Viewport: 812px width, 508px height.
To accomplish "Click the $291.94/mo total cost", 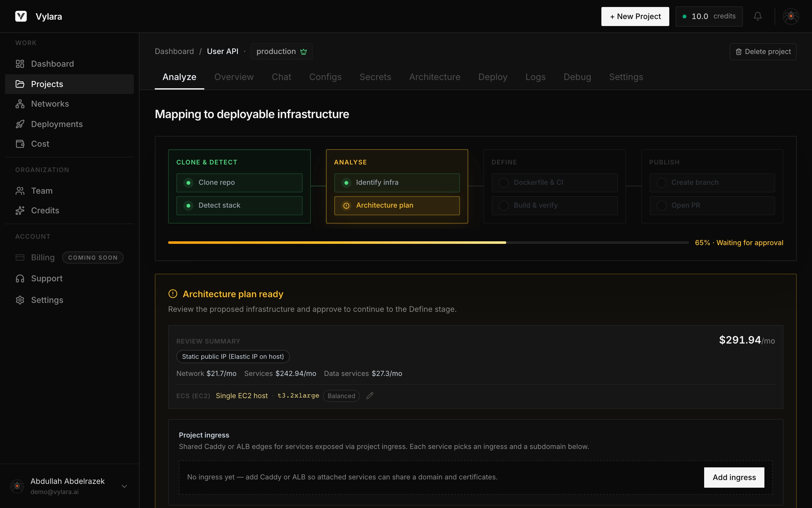I will tap(747, 340).
